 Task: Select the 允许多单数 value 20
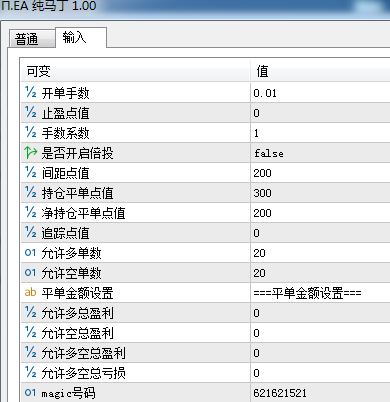click(321, 253)
